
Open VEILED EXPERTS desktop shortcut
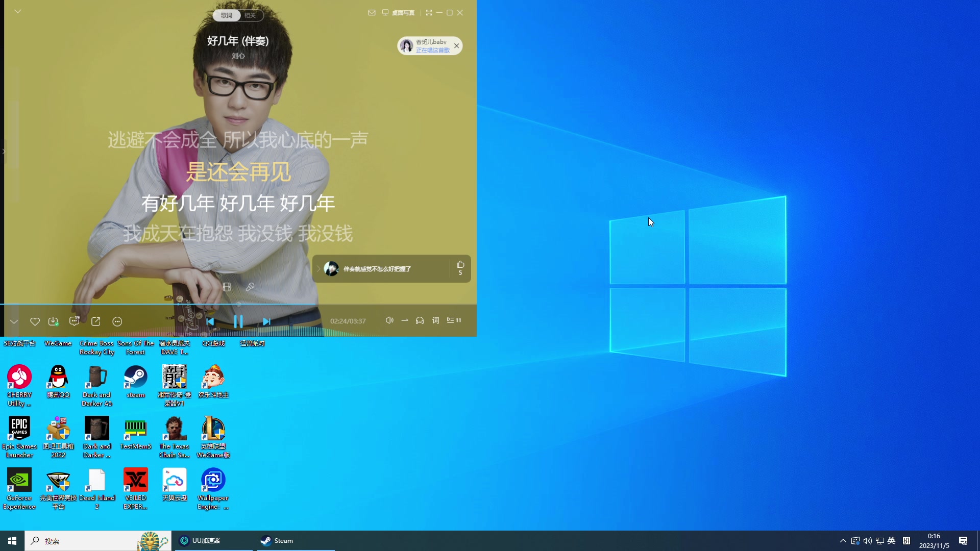tap(136, 489)
